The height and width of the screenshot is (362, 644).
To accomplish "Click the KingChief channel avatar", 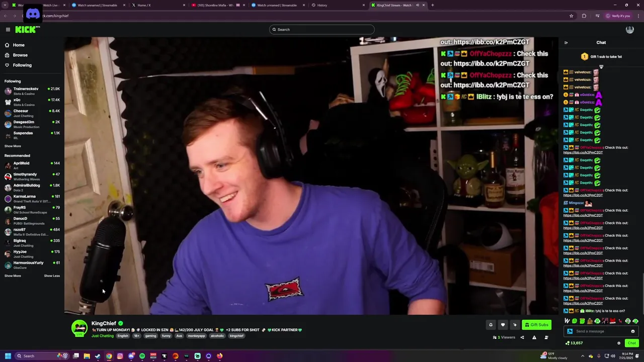I will tap(79, 328).
